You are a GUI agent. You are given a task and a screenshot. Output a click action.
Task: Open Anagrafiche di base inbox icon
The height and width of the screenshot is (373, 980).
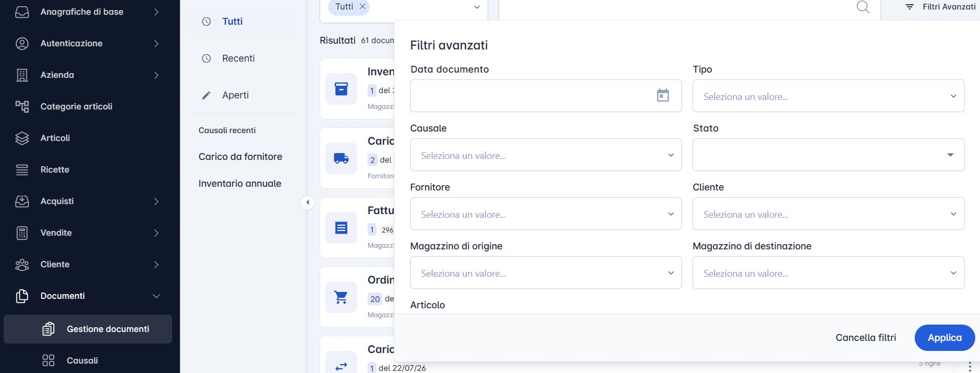pyautogui.click(x=22, y=12)
